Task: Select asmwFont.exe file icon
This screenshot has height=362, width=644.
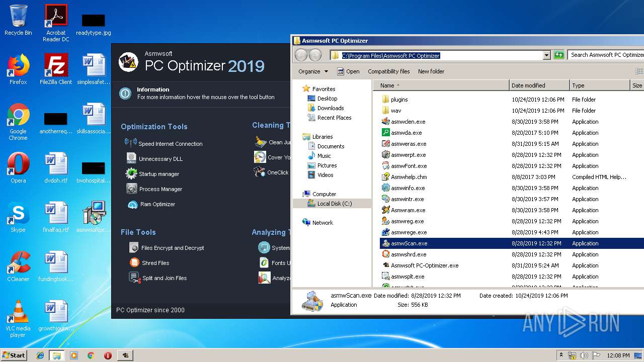Action: tap(385, 166)
